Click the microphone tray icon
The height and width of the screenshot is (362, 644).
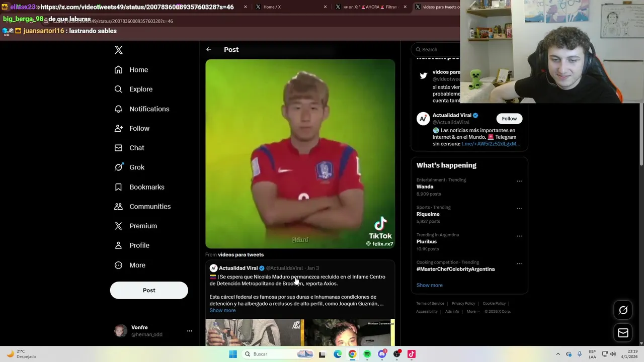(x=580, y=354)
